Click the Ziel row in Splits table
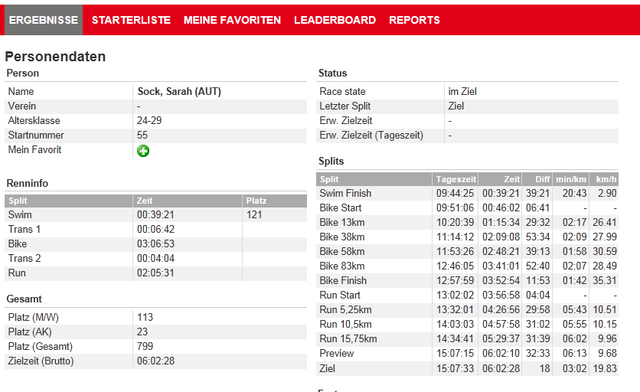Screen dimensions: 640x392 point(467,368)
